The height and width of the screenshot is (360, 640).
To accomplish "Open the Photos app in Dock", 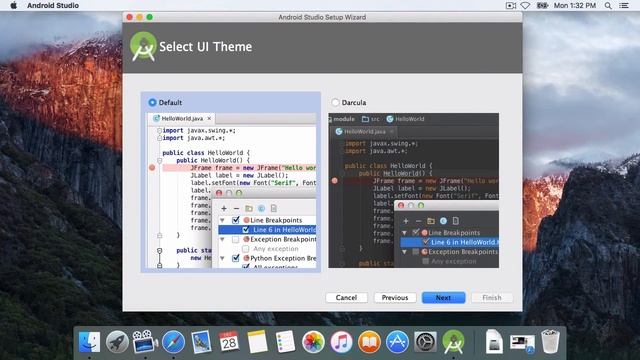I will click(313, 342).
